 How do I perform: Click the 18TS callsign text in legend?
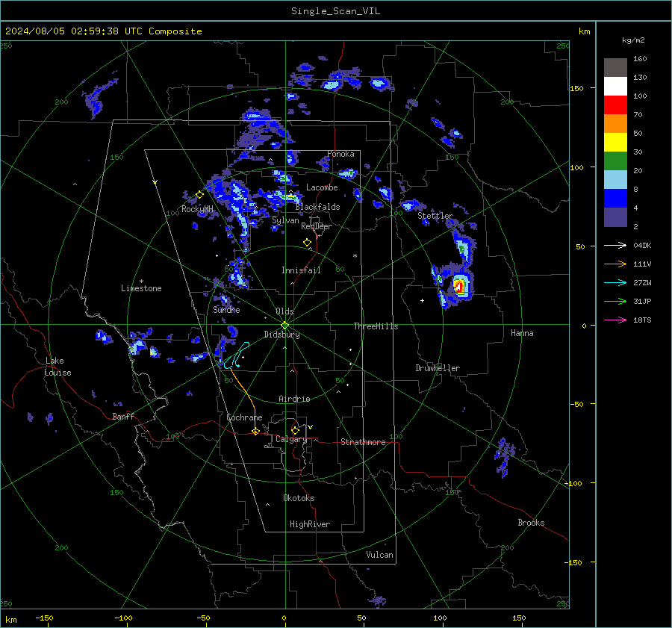pos(642,320)
